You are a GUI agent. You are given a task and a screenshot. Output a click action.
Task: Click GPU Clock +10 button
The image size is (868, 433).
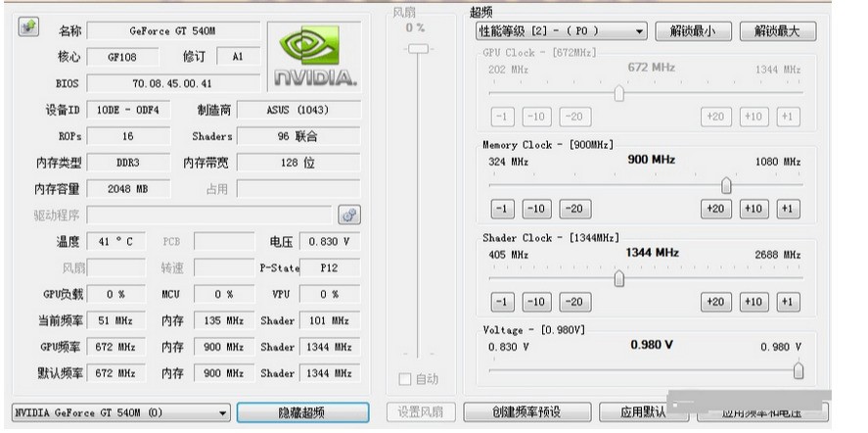[x=753, y=117]
